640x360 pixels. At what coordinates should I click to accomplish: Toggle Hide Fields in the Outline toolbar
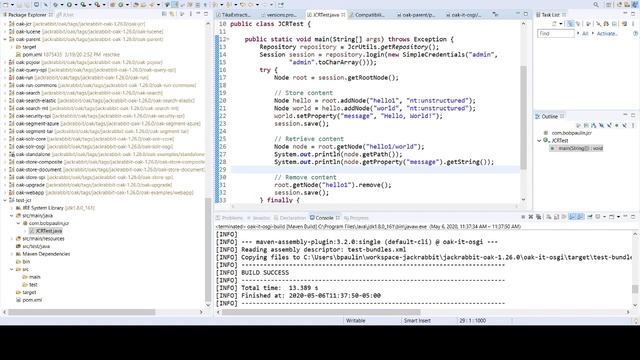(601, 125)
